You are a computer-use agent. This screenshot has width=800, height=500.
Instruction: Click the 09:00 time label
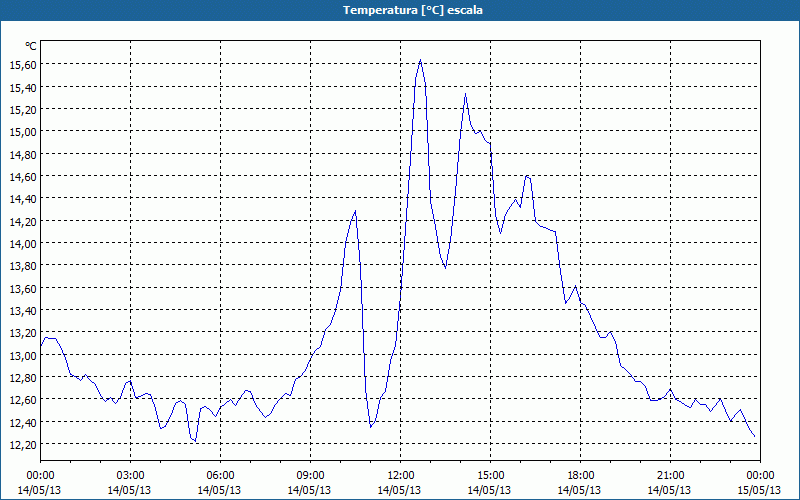coord(310,476)
